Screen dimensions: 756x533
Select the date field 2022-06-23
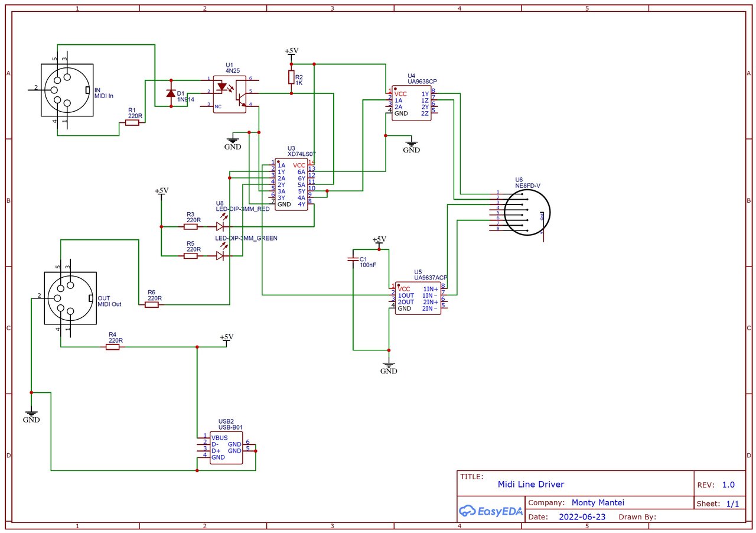581,516
